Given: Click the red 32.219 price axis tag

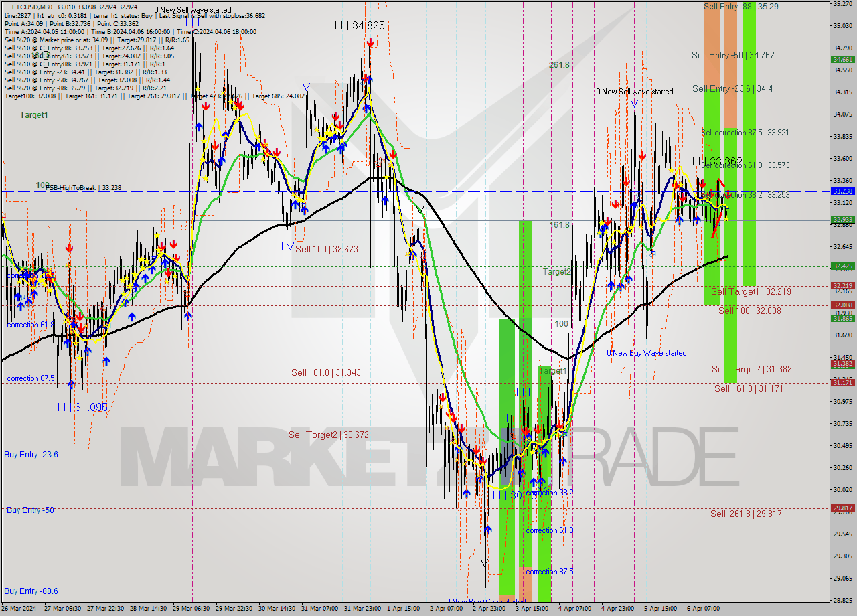Looking at the screenshot, I should tap(842, 286).
